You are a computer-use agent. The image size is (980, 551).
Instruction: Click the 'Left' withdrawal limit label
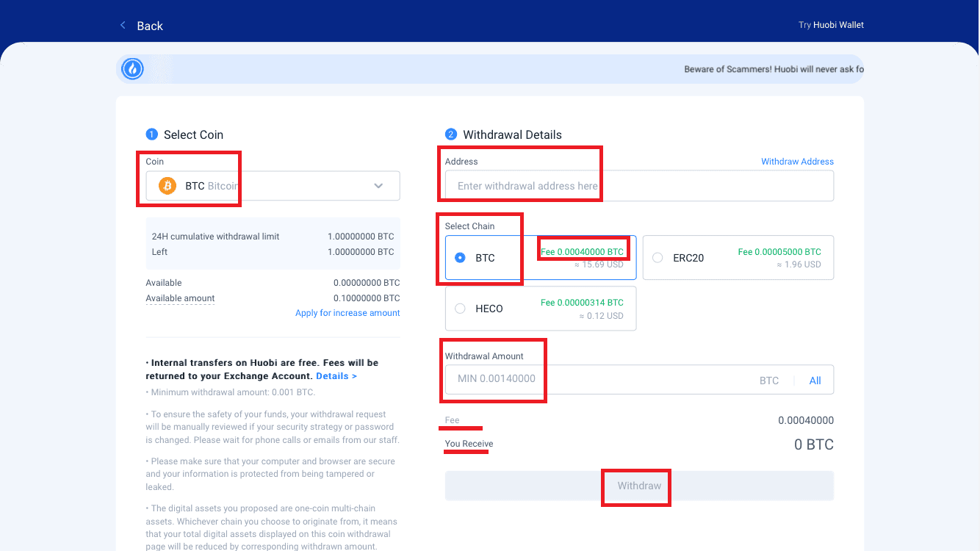159,252
